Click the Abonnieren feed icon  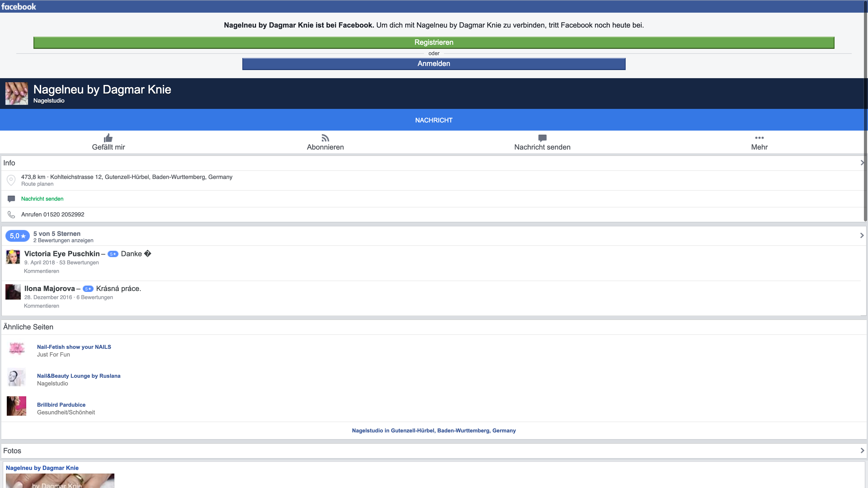(x=325, y=138)
